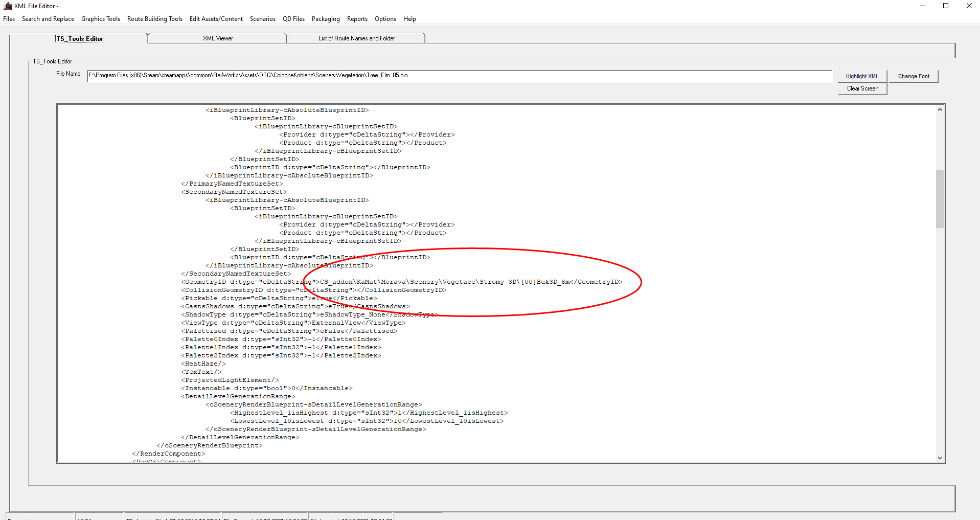Click the scroll up arrow of XML pane
The image size is (980, 520).
[940, 109]
